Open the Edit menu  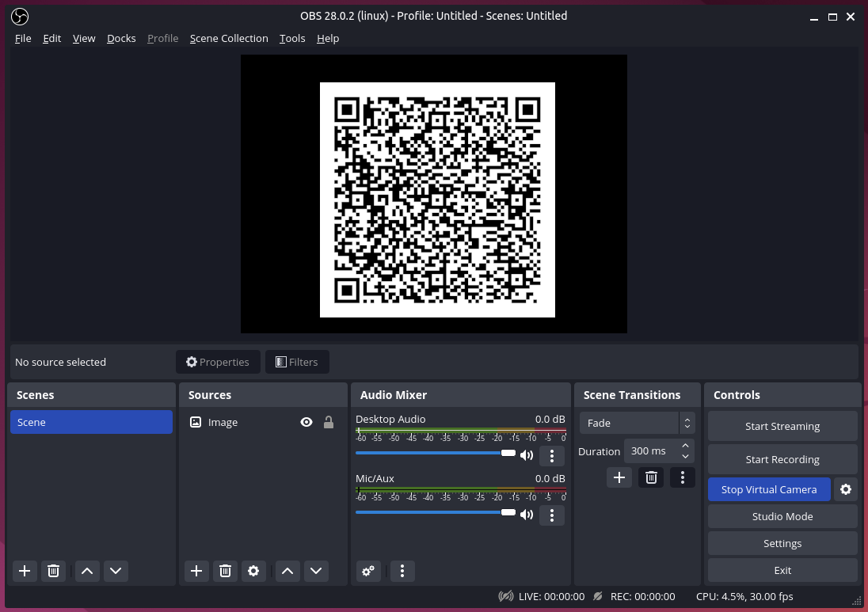[x=52, y=38]
